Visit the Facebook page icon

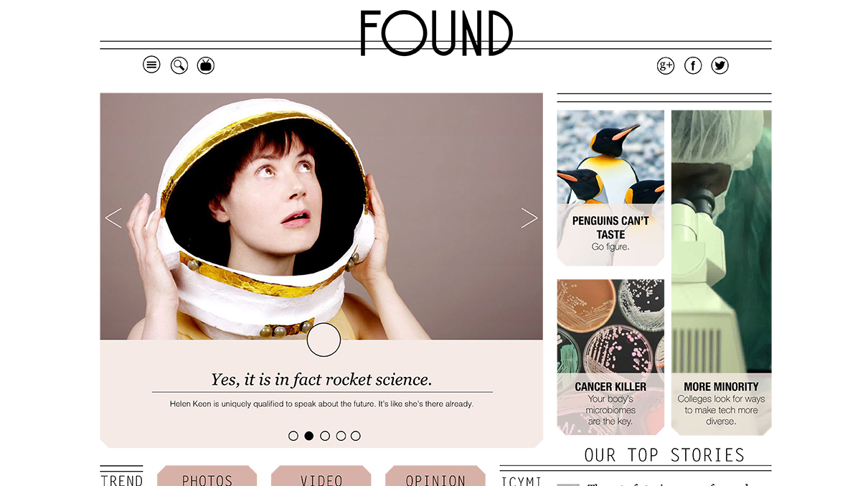pyautogui.click(x=693, y=66)
